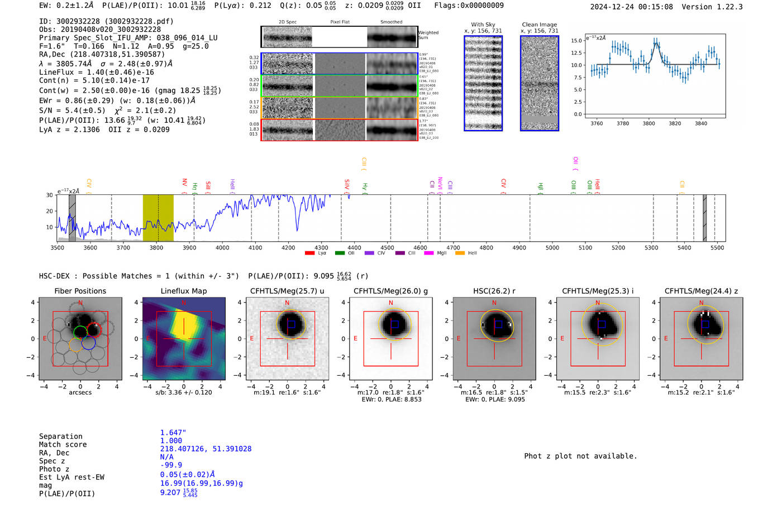
Task: Click the Weighted Sum spectrum strip
Action: coord(340,37)
